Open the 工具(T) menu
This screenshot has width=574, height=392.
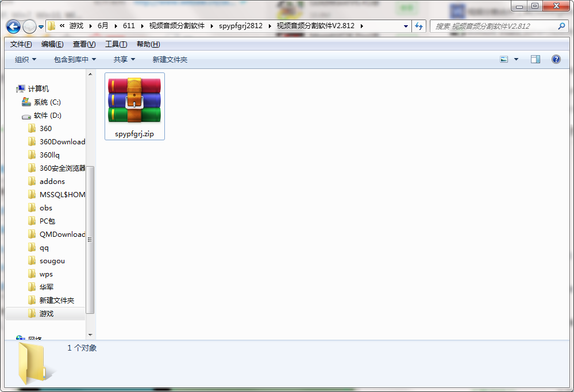[116, 44]
